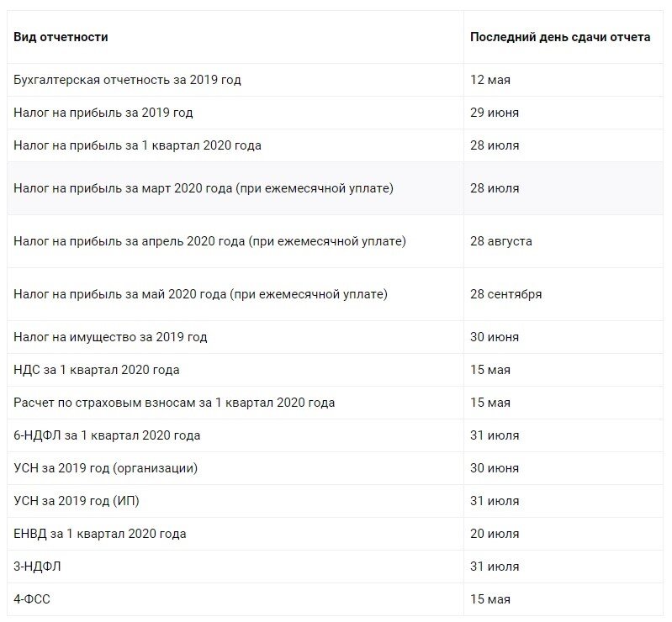672x622 pixels.
Task: Click the "29 июня" date cell
Action: tap(495, 113)
